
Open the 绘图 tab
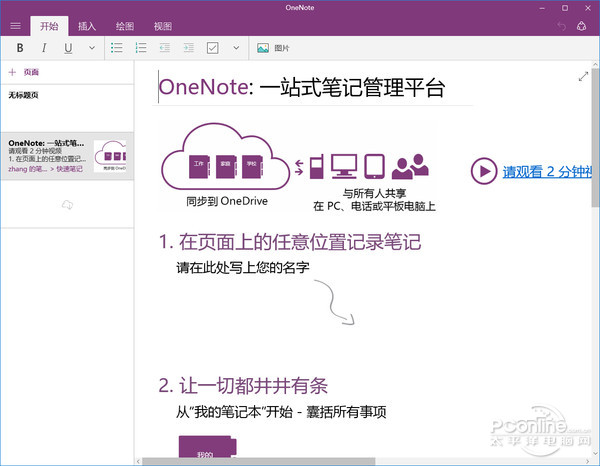tap(125, 26)
